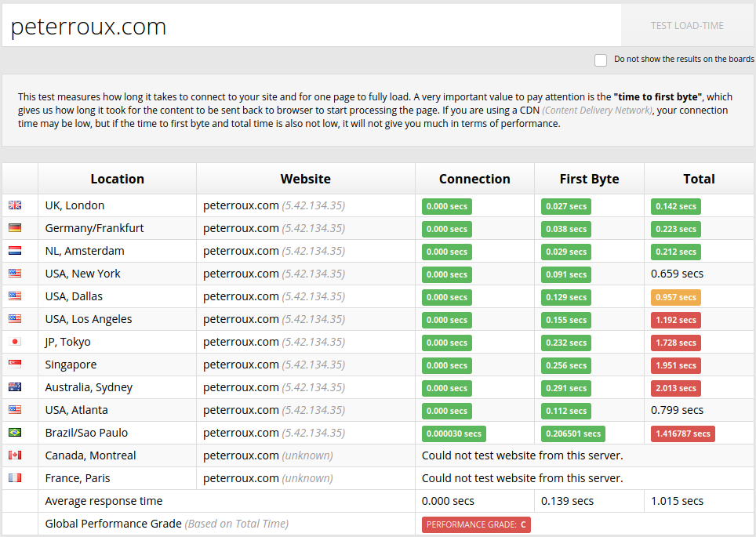Click the 0.027 secs first byte badge
Screen dimensions: 756x537
point(566,206)
